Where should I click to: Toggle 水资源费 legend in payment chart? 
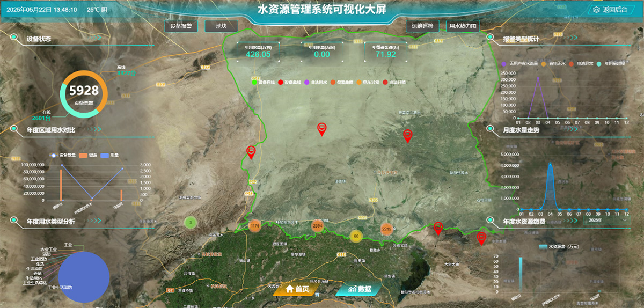[543, 247]
